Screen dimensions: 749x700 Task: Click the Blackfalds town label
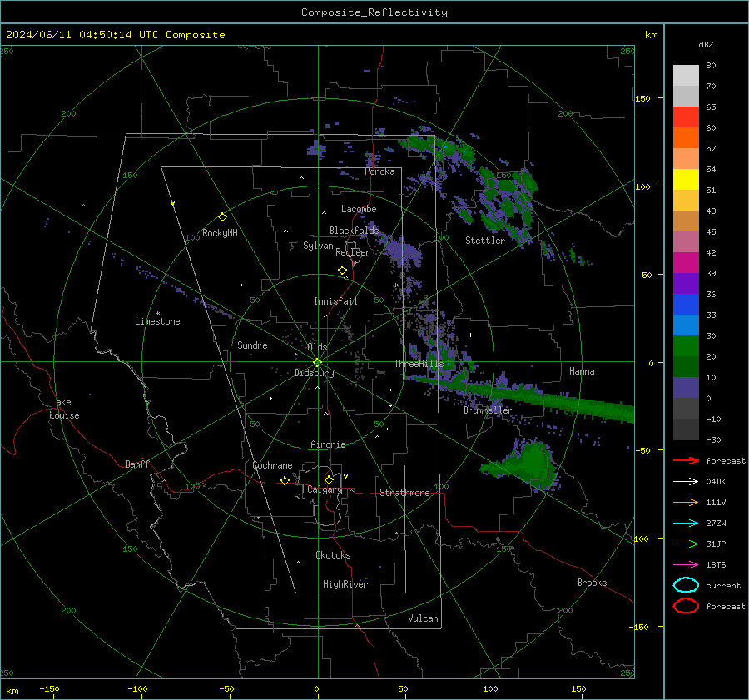(x=354, y=231)
